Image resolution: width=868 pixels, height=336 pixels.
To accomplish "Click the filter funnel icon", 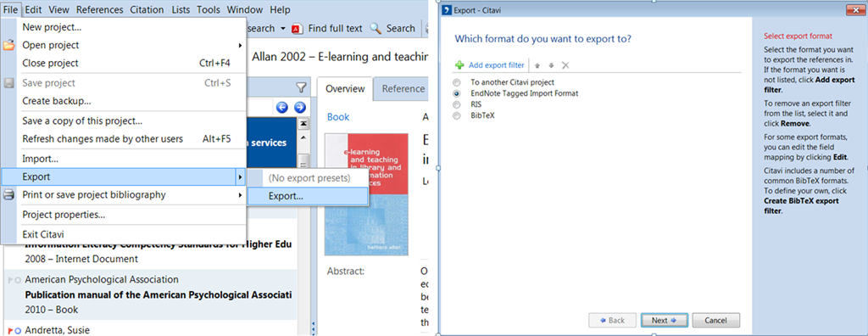I will tap(301, 87).
